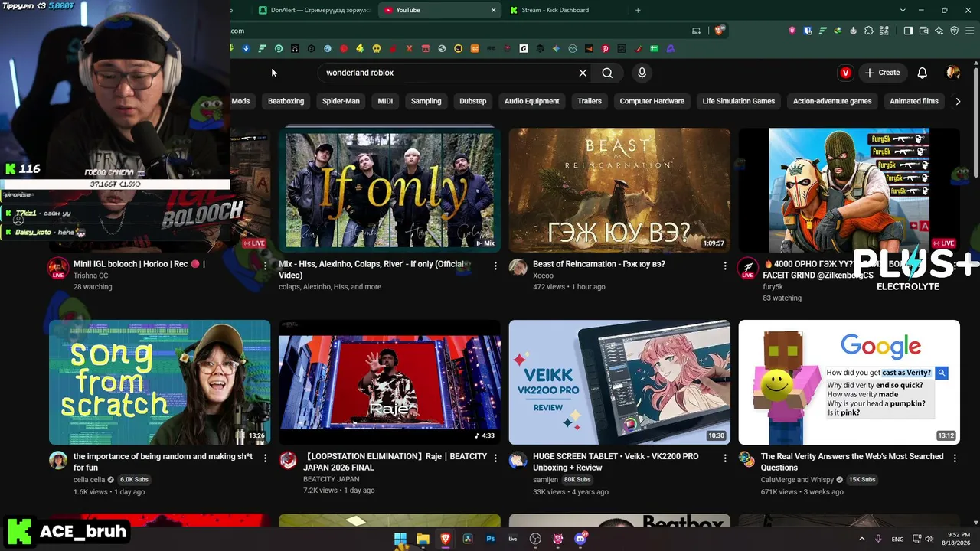
Task: Open the Beast of Reincarnation video title
Action: 599,264
